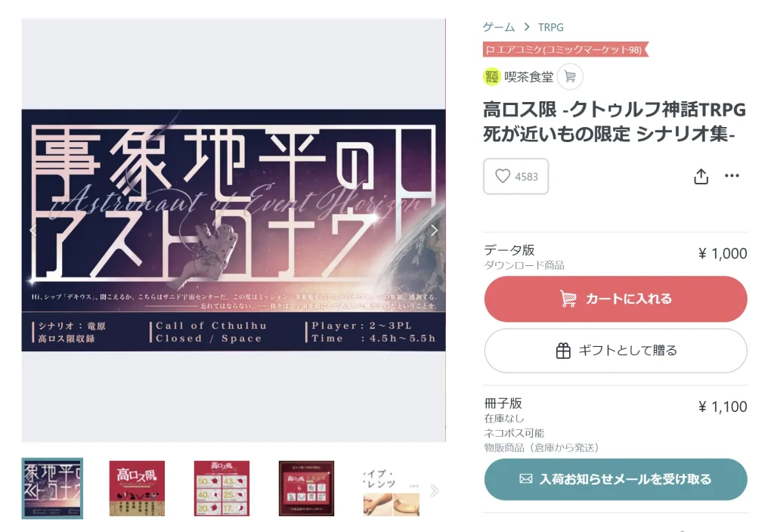Add the データ版 to cart with カートに入れる
Screen dimensions: 774x532
(615, 299)
